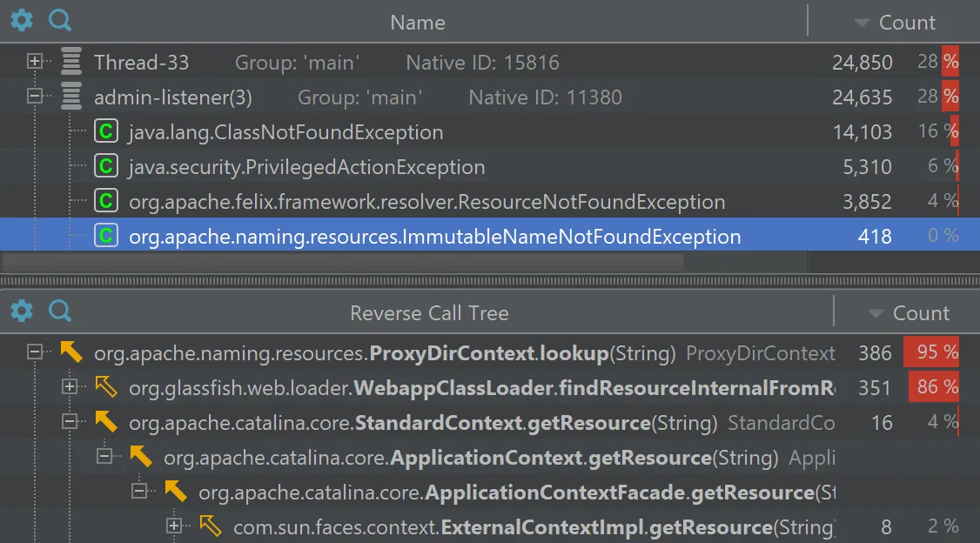This screenshot has height=543, width=980.
Task: Select the admin-listener(3) row
Action: pos(490,97)
